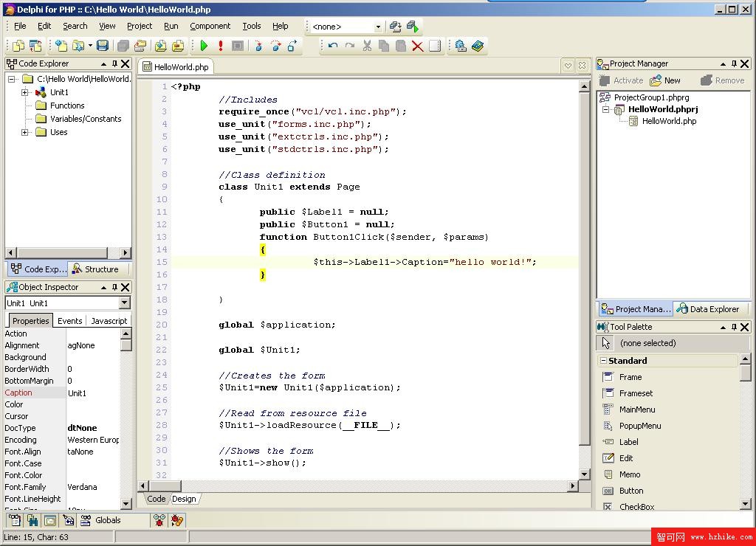Click the Step Out debug icon
Screen dimensions: 756x546
pos(292,46)
